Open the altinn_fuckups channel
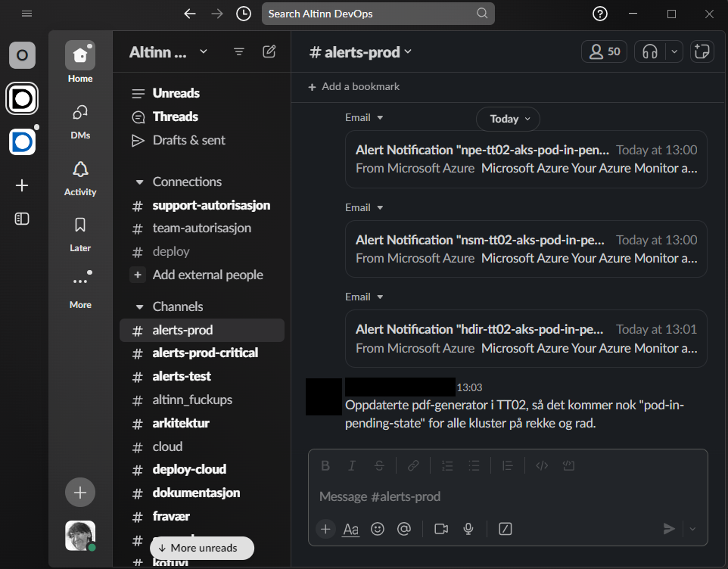 click(x=201, y=400)
